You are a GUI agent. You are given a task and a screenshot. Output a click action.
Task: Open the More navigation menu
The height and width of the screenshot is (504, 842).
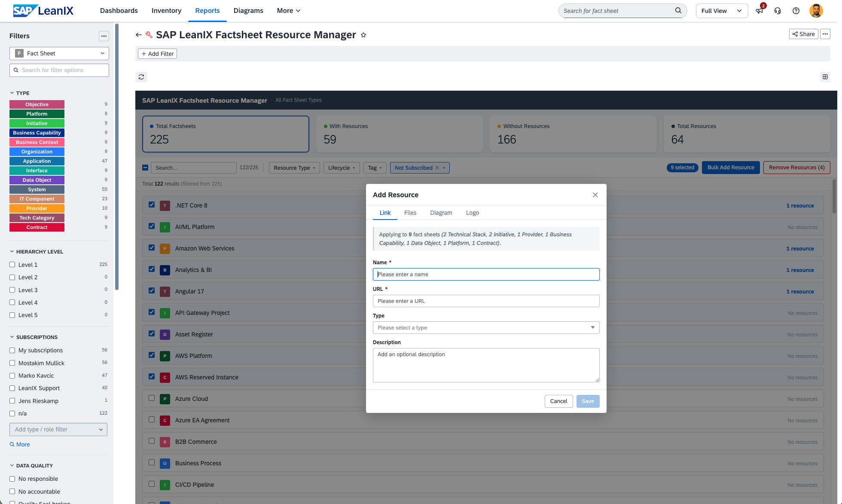point(289,11)
